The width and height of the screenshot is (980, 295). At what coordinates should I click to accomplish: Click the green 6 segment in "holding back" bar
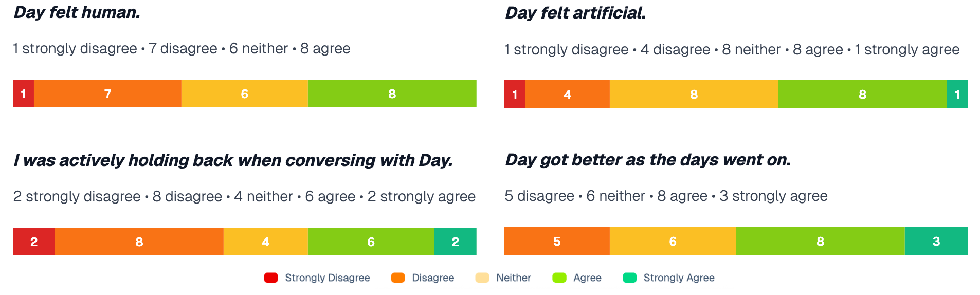[x=371, y=242]
